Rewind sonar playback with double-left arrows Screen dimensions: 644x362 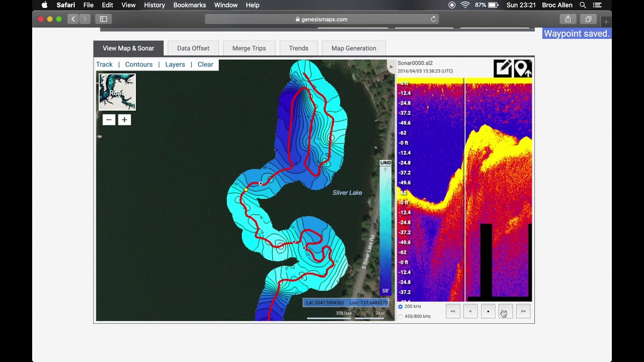[453, 311]
